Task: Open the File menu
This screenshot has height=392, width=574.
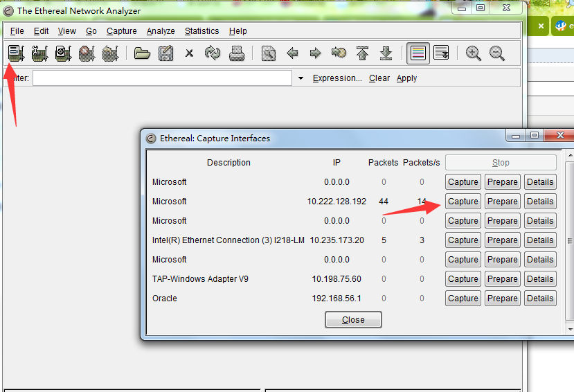Action: [17, 31]
